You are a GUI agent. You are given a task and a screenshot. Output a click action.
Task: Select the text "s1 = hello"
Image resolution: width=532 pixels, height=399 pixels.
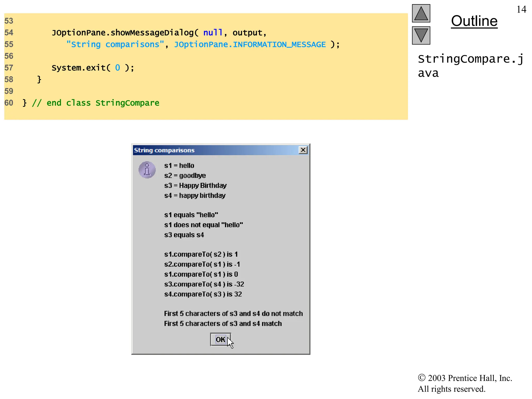(179, 165)
